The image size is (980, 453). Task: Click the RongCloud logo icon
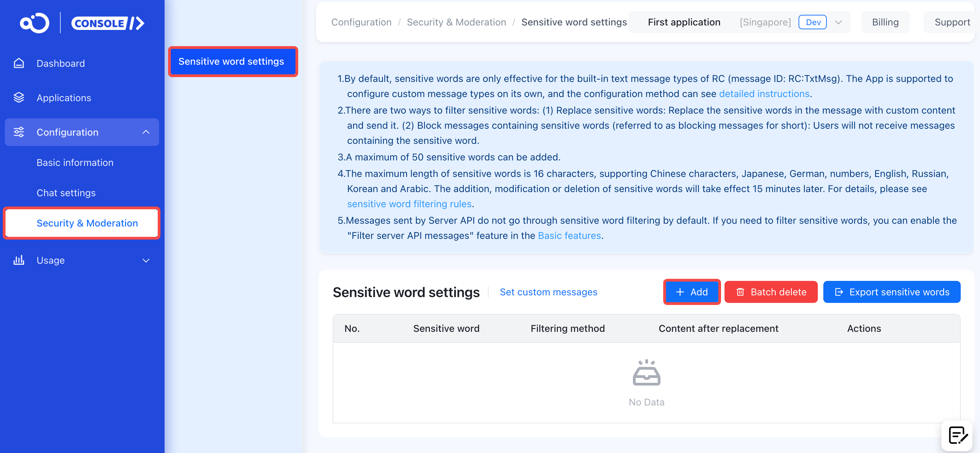[x=35, y=23]
